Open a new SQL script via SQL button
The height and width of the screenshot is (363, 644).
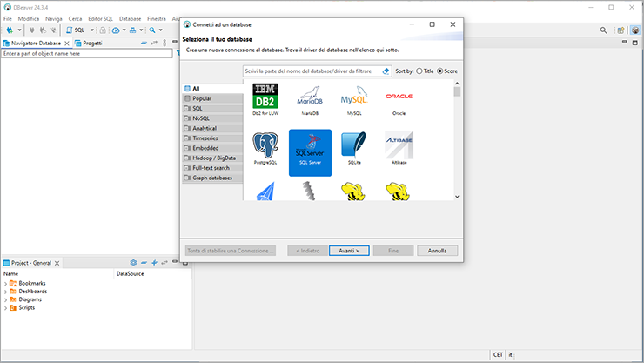coord(76,30)
